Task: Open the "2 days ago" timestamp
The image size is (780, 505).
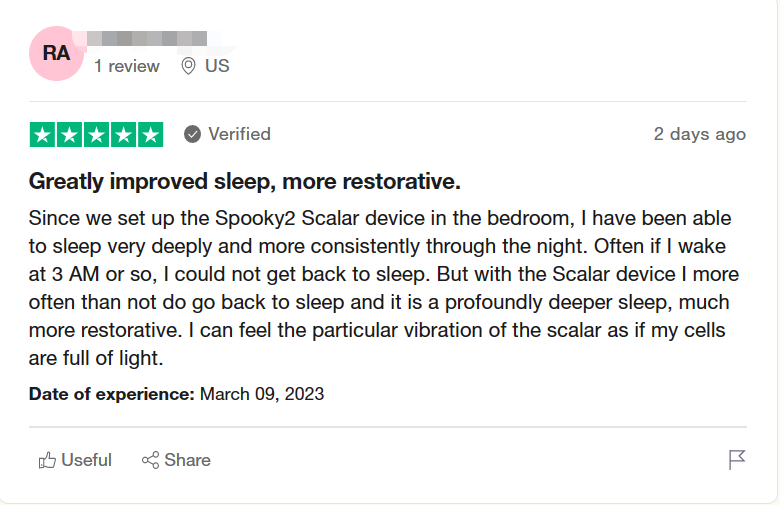Action: [699, 134]
